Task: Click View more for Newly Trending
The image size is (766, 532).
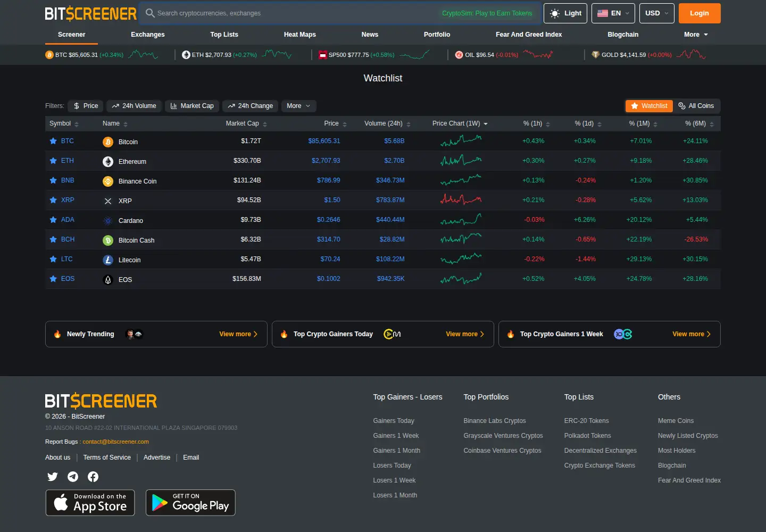Action: (x=238, y=334)
